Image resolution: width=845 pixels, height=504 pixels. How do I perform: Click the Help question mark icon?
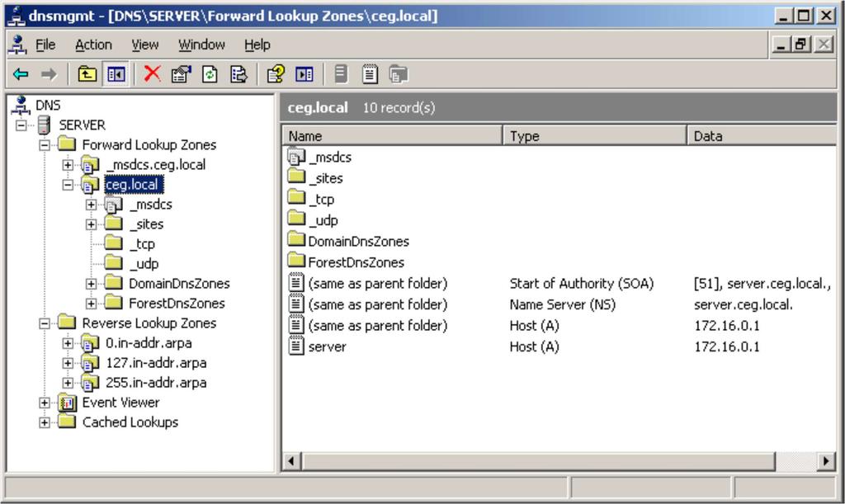coord(276,74)
